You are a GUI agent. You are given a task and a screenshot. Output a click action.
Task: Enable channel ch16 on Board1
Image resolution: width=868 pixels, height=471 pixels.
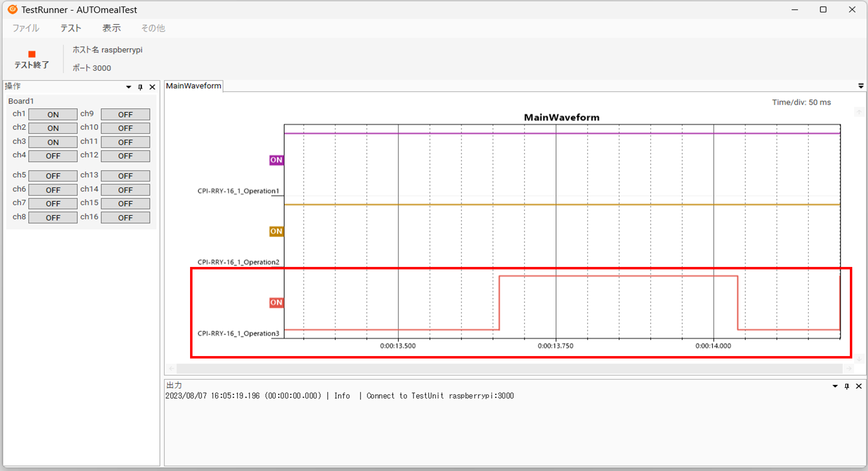[x=125, y=217]
